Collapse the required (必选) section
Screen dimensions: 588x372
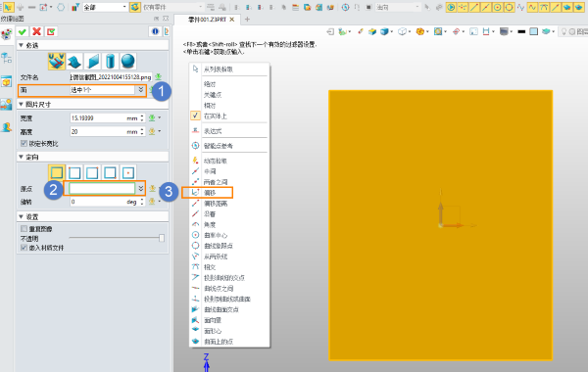point(21,45)
